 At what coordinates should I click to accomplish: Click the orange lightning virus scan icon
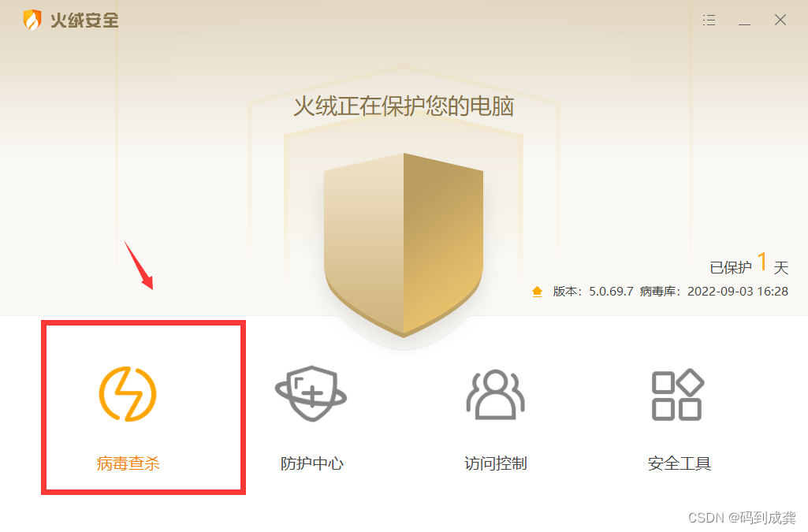pos(128,394)
